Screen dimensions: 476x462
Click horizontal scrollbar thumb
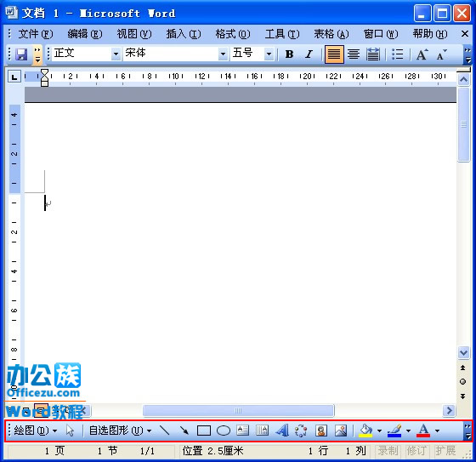pos(238,411)
